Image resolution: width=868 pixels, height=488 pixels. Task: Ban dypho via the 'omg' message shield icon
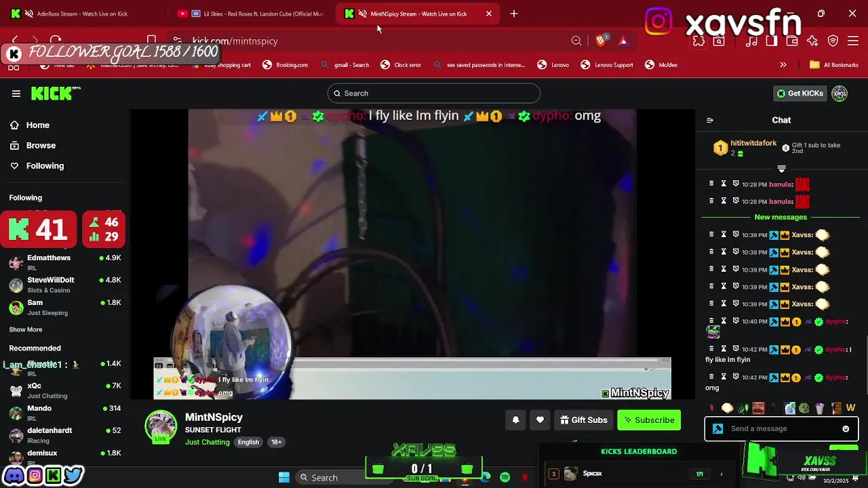[736, 377]
